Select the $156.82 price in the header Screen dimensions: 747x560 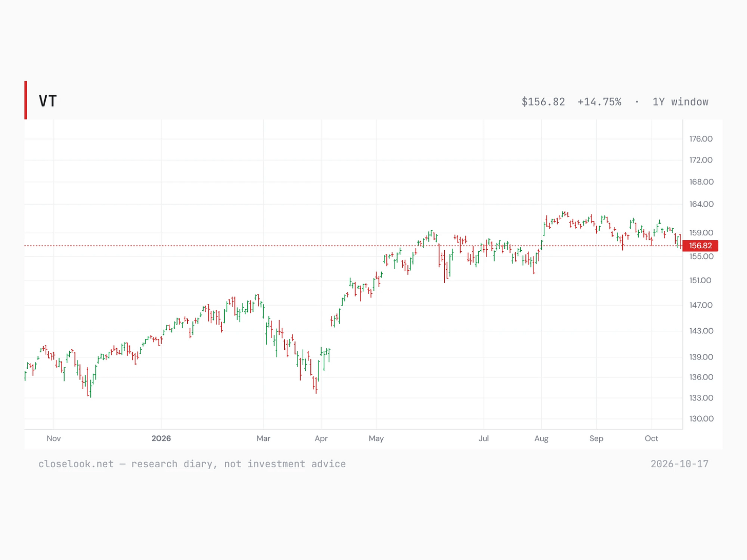click(543, 102)
